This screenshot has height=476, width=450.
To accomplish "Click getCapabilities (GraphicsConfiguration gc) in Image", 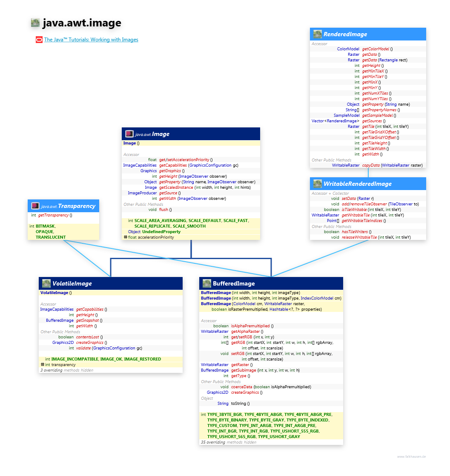I will 199,165.
